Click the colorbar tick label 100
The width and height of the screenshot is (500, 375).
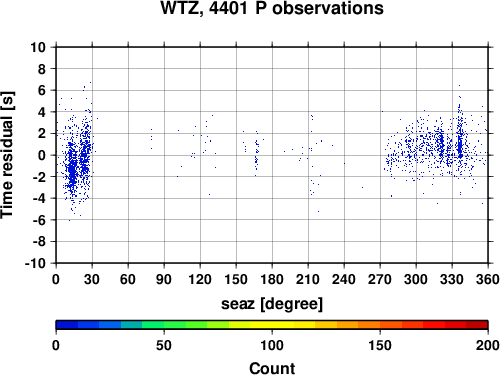coord(272,345)
